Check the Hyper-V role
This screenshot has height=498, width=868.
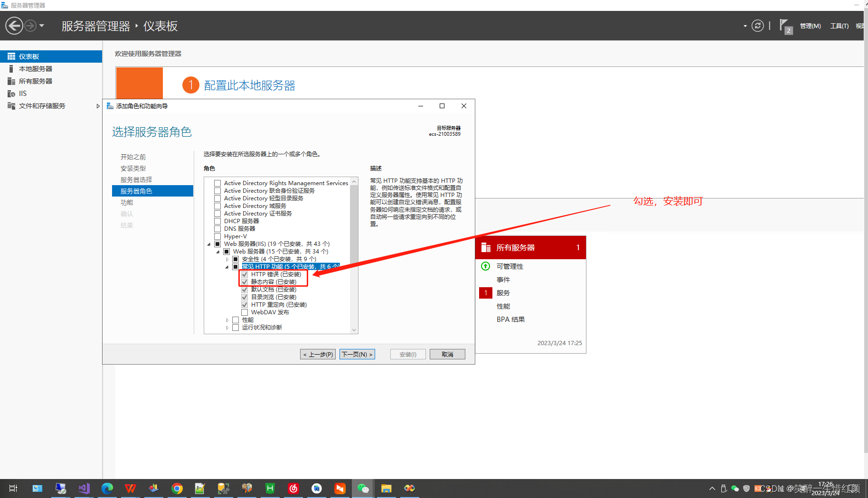[x=217, y=236]
